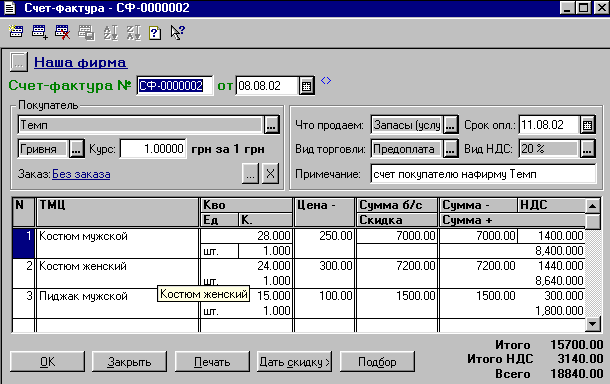Click the sort ascending toolbar icon
Screen dimensions: 610x384
110,33
